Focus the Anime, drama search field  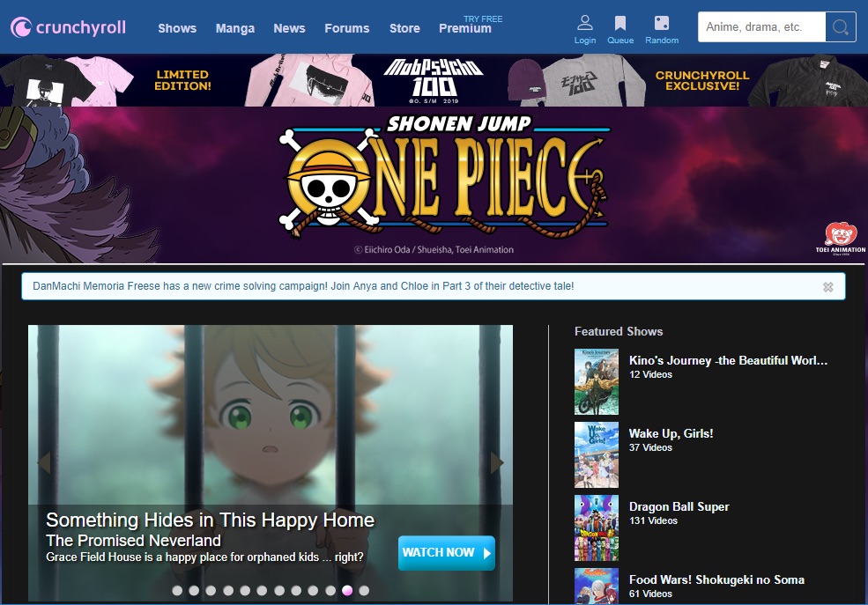(x=761, y=27)
